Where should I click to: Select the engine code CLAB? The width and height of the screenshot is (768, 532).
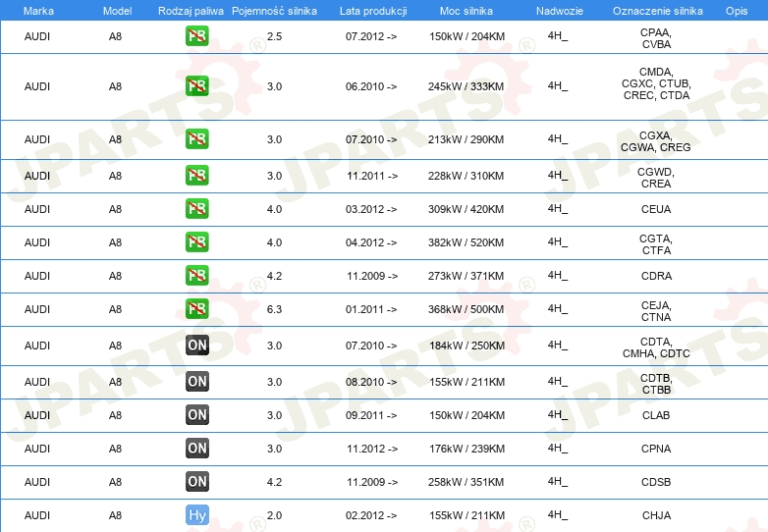(656, 415)
